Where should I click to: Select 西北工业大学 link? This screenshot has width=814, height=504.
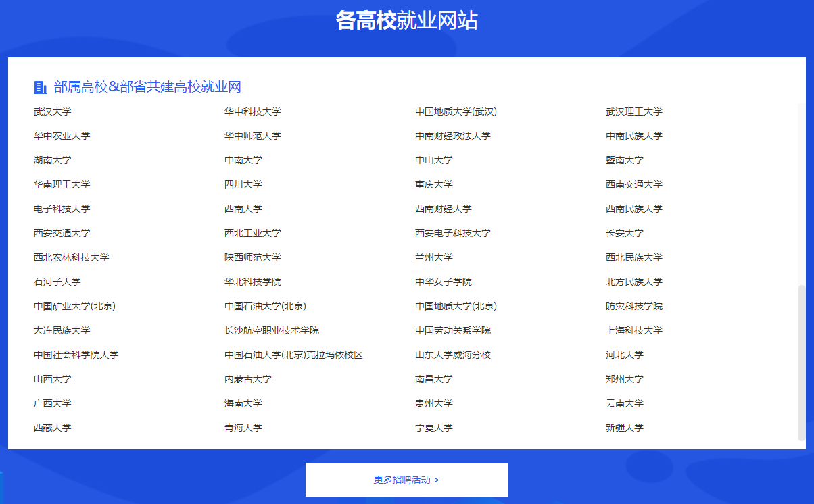tap(253, 233)
